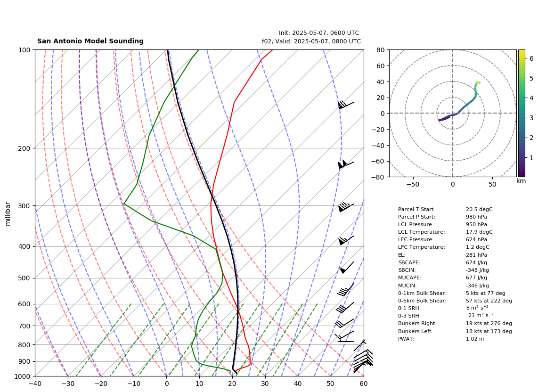Click the MUCAPE value 677 J/kg

476,278
